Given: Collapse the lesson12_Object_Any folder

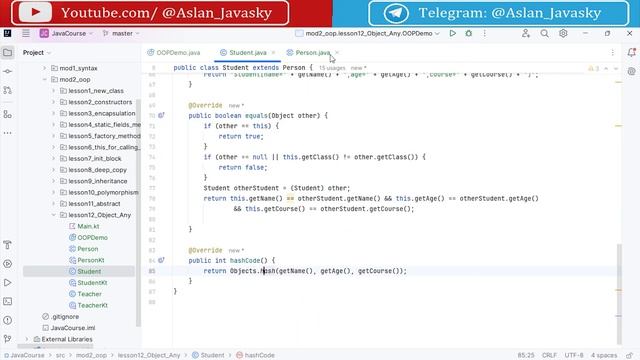Looking at the screenshot, I should [53, 215].
